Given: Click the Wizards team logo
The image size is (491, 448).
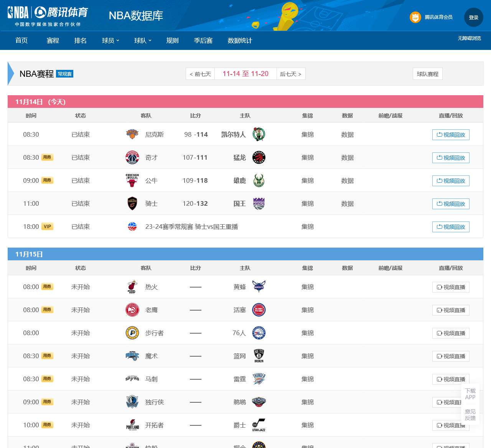Looking at the screenshot, I should coord(132,157).
